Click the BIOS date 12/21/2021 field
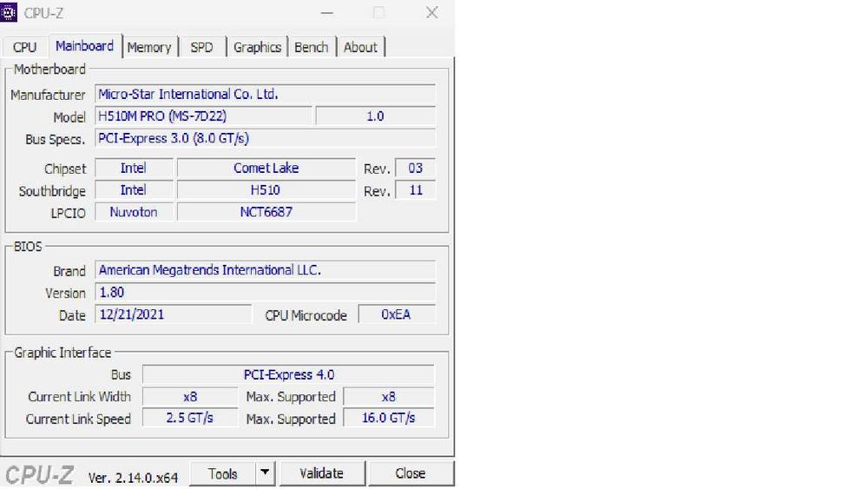 click(174, 314)
